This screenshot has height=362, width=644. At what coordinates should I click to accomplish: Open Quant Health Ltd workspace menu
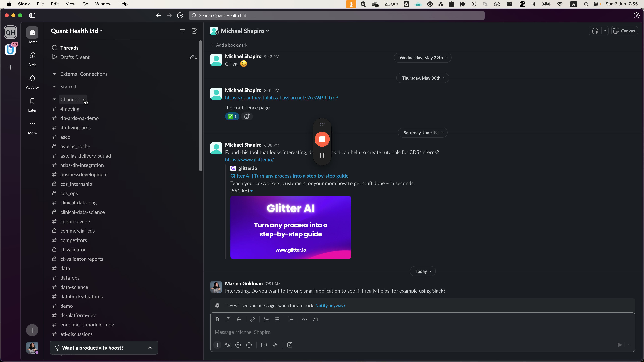tap(76, 31)
